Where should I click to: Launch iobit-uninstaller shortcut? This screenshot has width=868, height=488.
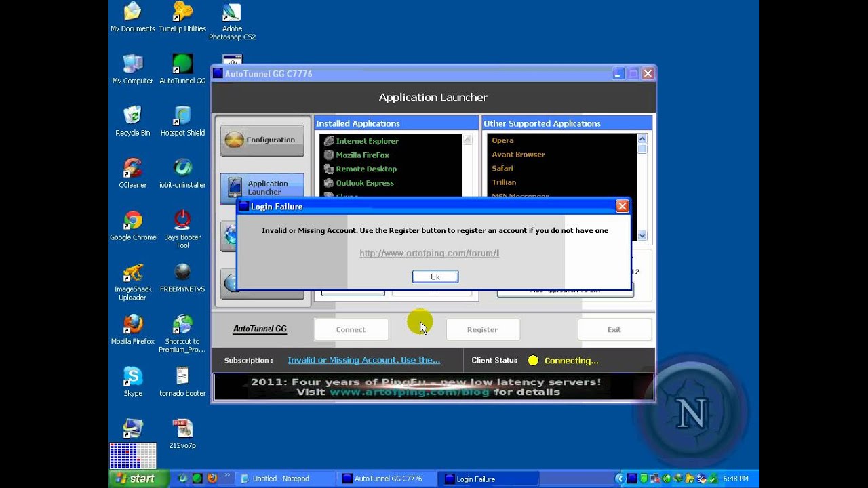click(182, 174)
